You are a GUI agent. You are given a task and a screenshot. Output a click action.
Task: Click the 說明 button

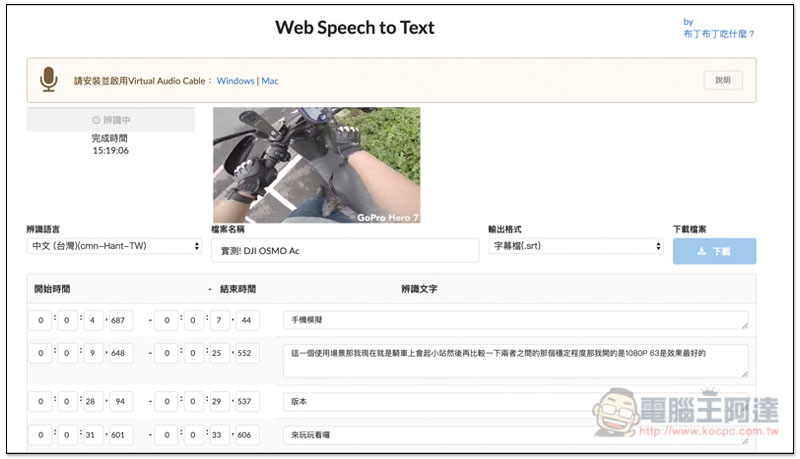click(723, 80)
